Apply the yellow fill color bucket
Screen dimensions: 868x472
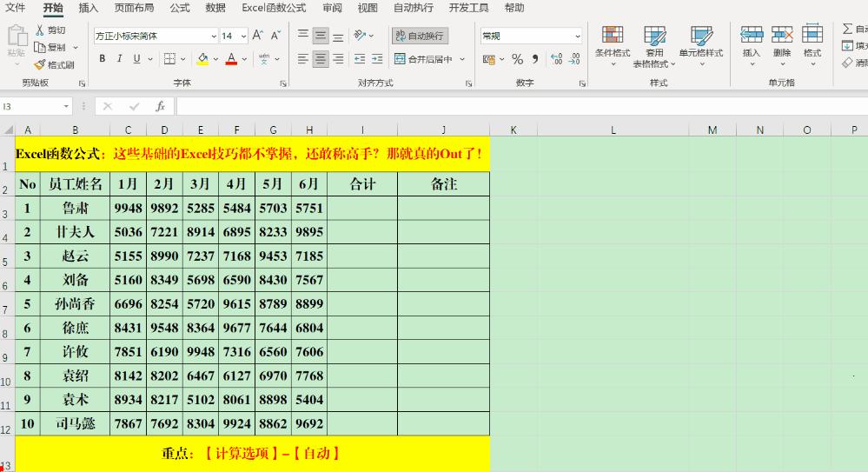tap(202, 59)
